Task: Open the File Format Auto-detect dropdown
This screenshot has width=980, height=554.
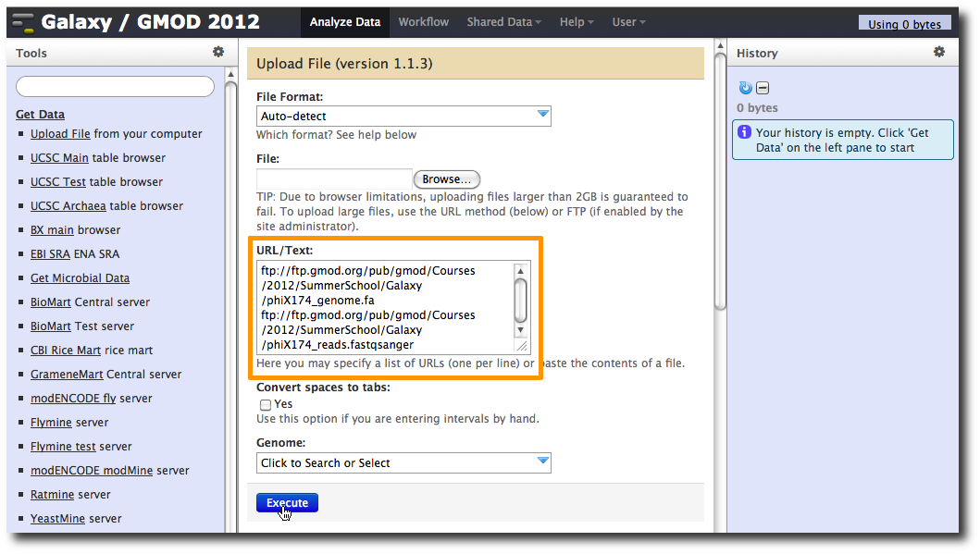Action: (x=403, y=117)
